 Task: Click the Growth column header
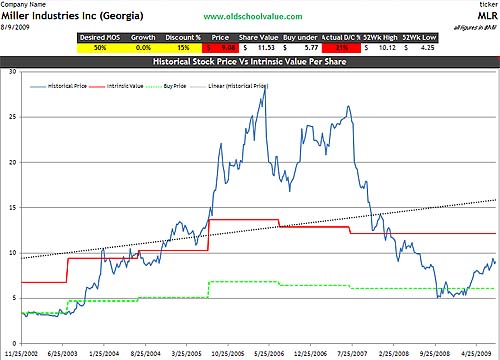(x=143, y=38)
